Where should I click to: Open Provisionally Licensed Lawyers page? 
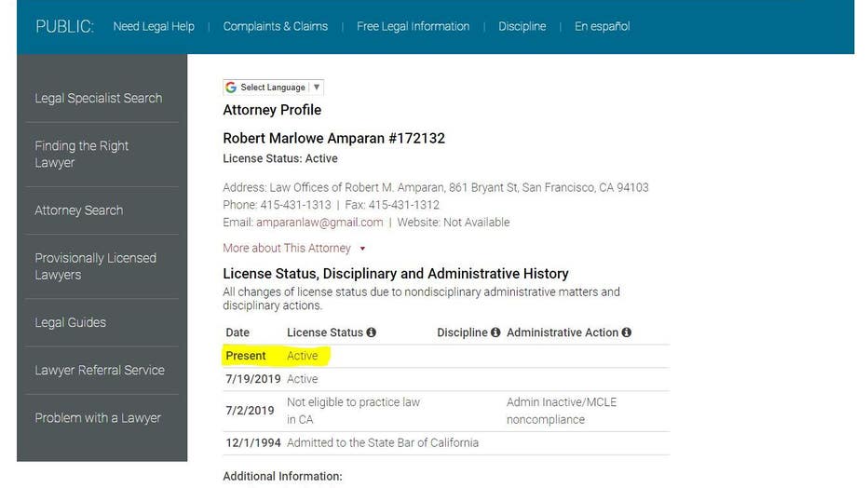pos(95,266)
